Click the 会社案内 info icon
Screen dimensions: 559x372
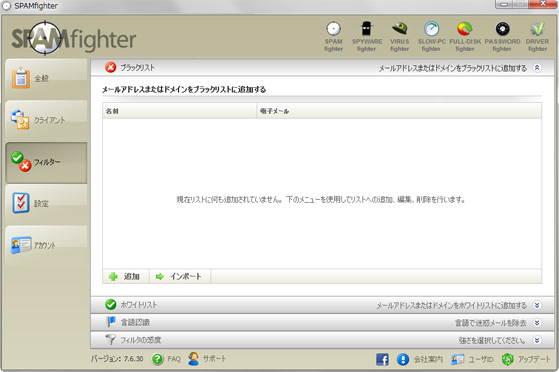pos(403,359)
